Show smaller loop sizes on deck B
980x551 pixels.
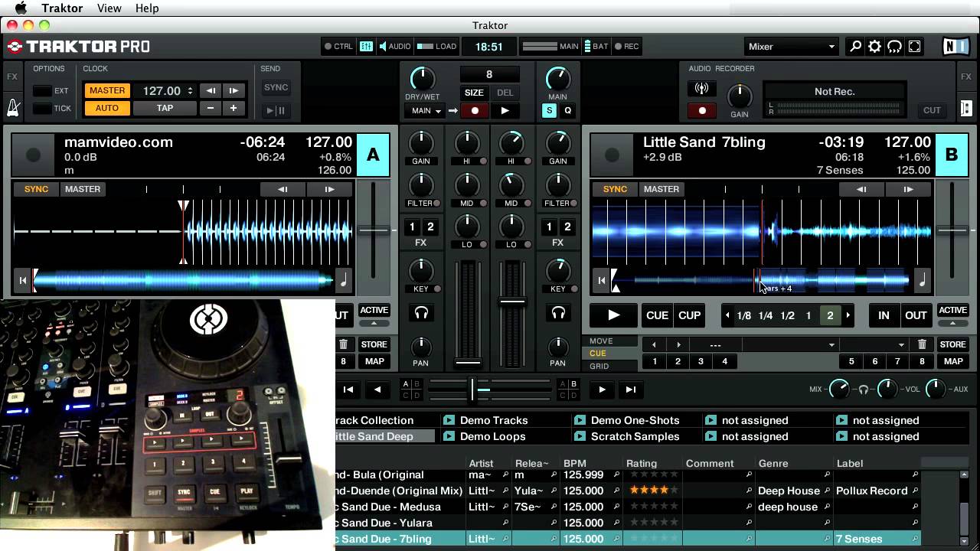(x=727, y=315)
